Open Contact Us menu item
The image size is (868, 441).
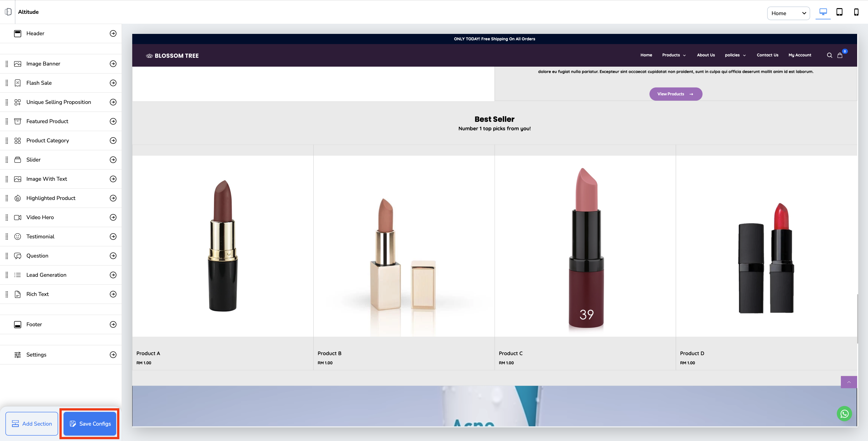767,55
